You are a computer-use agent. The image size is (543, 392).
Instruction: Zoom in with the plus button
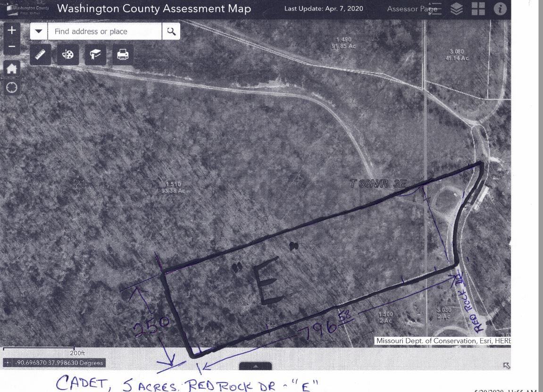pyautogui.click(x=12, y=31)
